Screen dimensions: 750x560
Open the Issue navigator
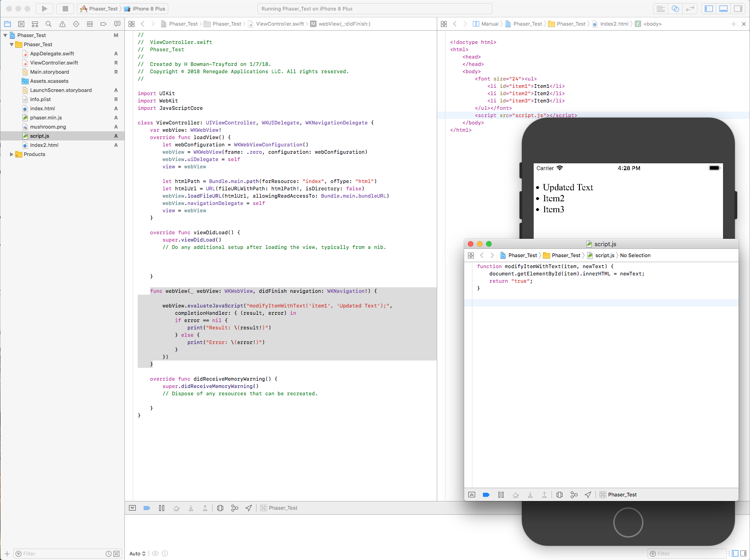tap(62, 24)
